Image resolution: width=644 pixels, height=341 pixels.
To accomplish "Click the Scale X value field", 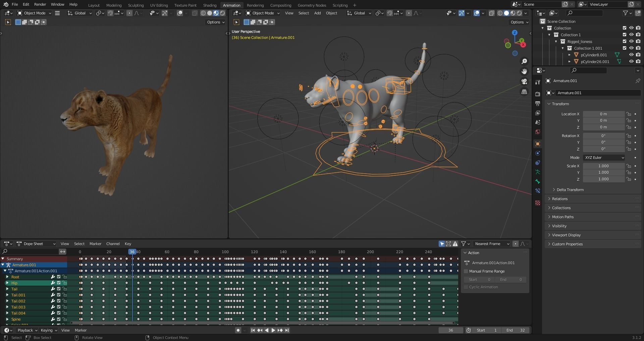I will click(x=603, y=166).
